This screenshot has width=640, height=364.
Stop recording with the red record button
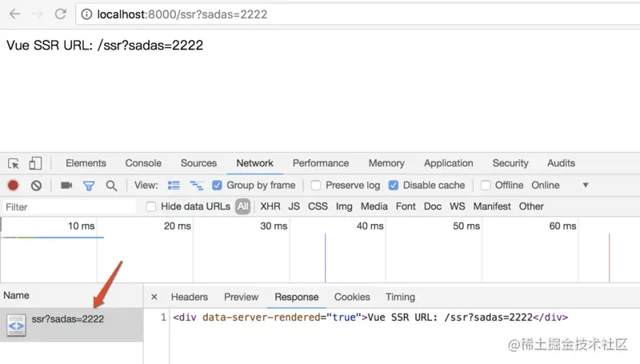[x=13, y=186]
